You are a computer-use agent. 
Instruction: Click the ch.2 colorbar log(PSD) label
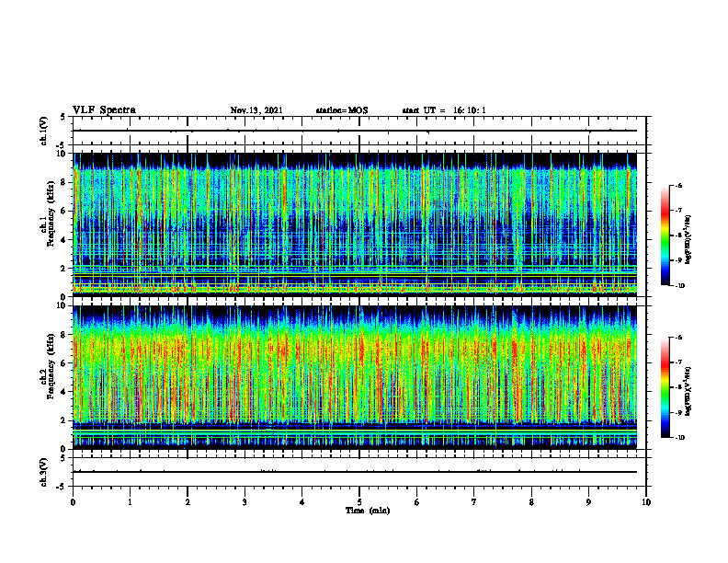coord(688,391)
